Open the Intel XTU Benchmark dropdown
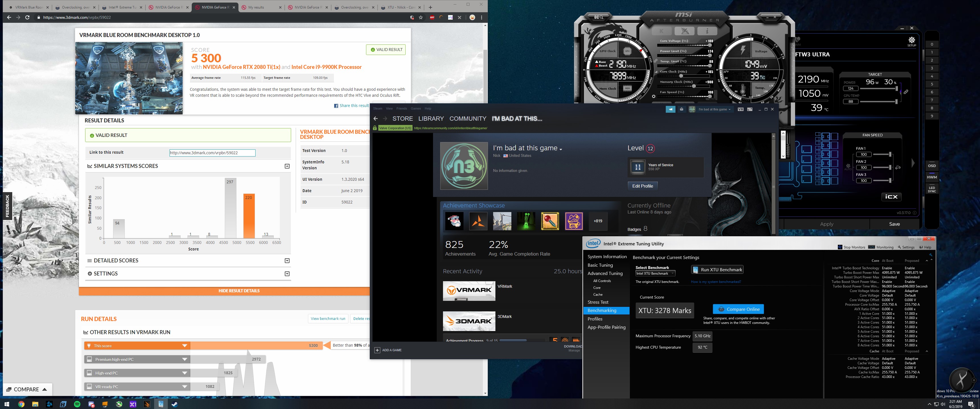 pyautogui.click(x=655, y=273)
